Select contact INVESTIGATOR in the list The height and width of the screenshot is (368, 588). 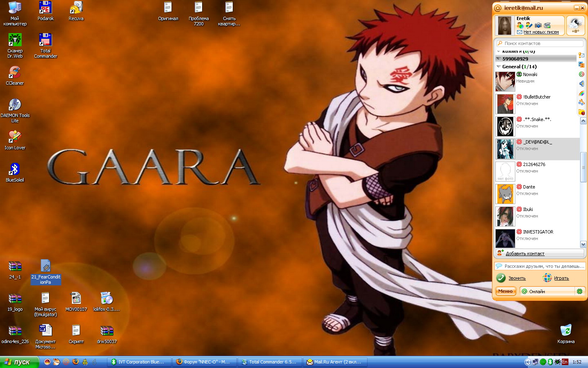click(x=537, y=239)
